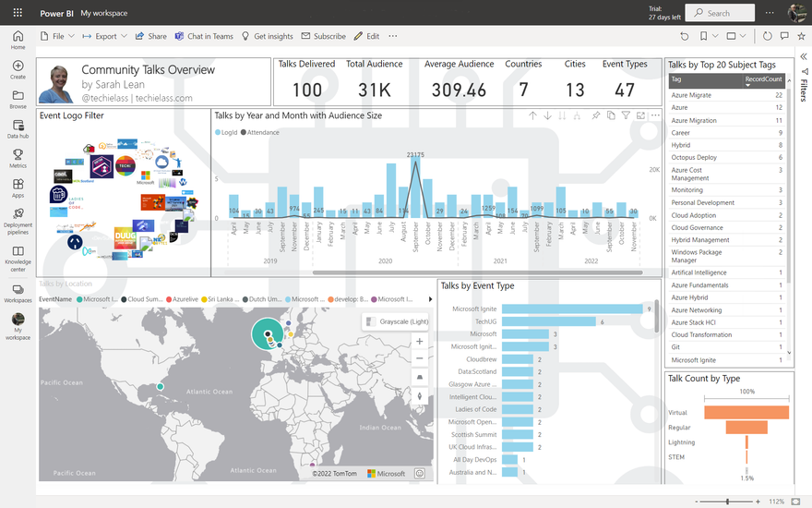Refresh the report visuals
This screenshot has width=812, height=508.
767,36
